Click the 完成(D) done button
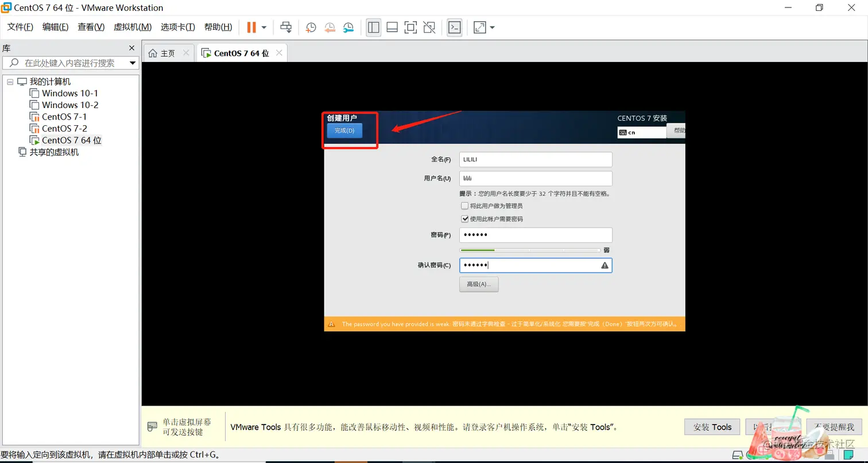 point(344,130)
